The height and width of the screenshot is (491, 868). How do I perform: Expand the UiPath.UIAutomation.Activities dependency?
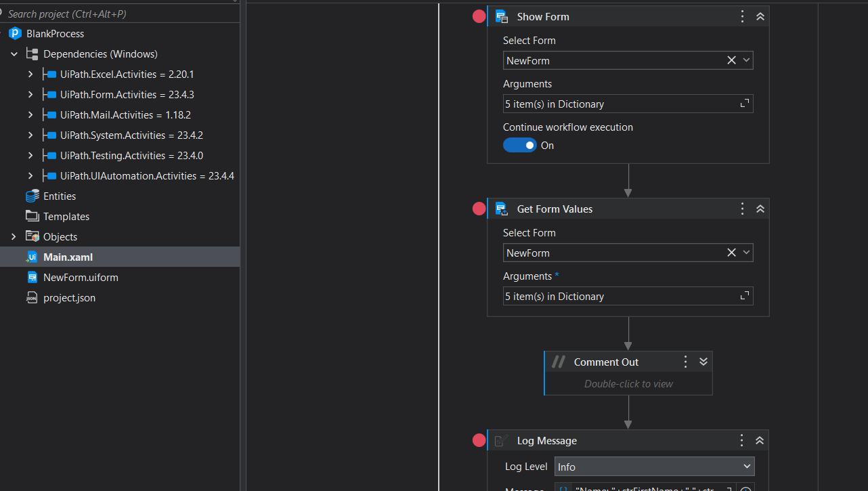click(x=30, y=176)
